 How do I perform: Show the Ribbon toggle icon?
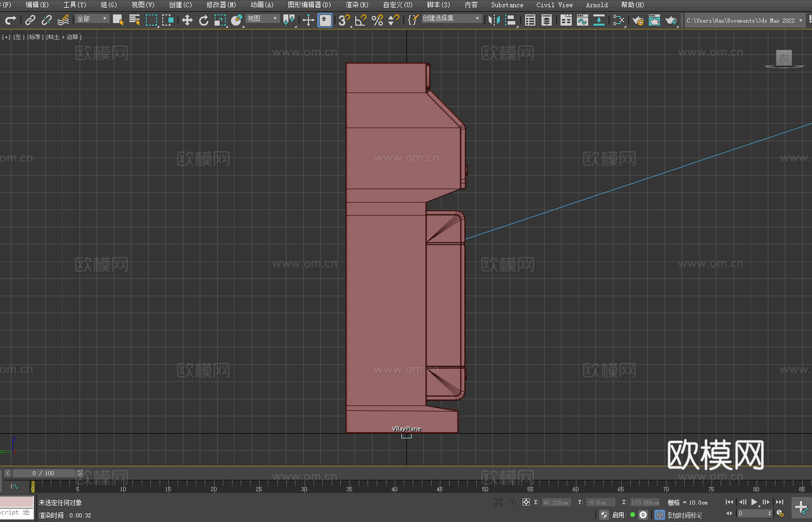[566, 20]
